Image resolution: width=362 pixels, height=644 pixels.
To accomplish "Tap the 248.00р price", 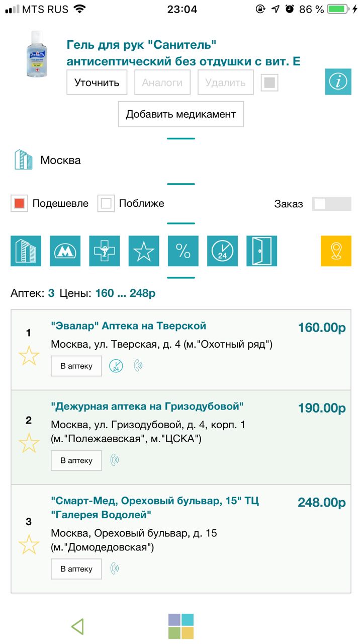I will [x=322, y=503].
